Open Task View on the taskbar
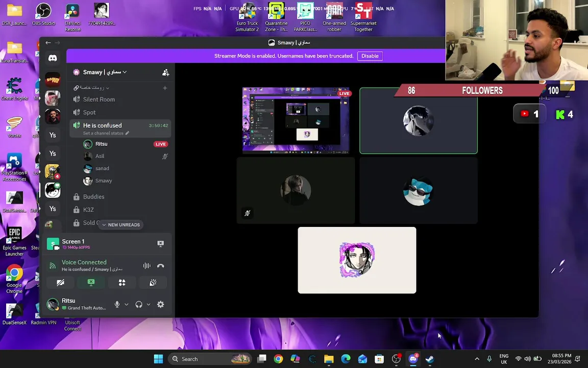This screenshot has height=368, width=588. pyautogui.click(x=261, y=359)
